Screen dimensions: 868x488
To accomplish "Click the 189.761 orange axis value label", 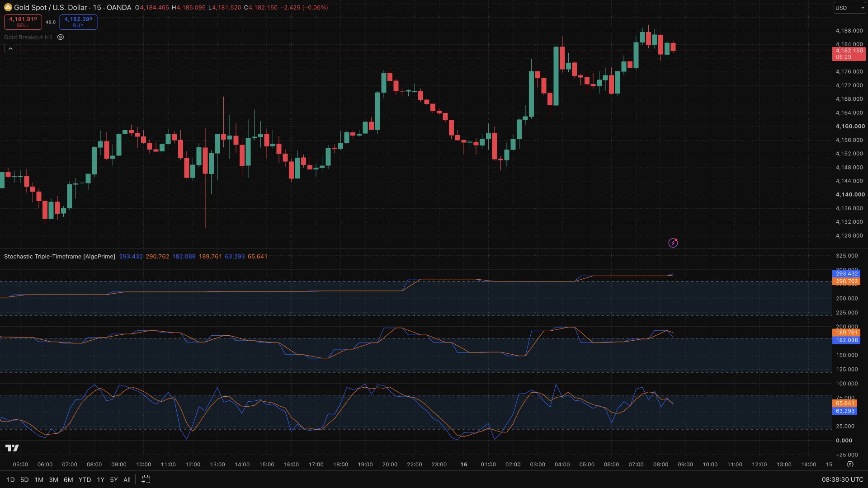I will point(846,332).
